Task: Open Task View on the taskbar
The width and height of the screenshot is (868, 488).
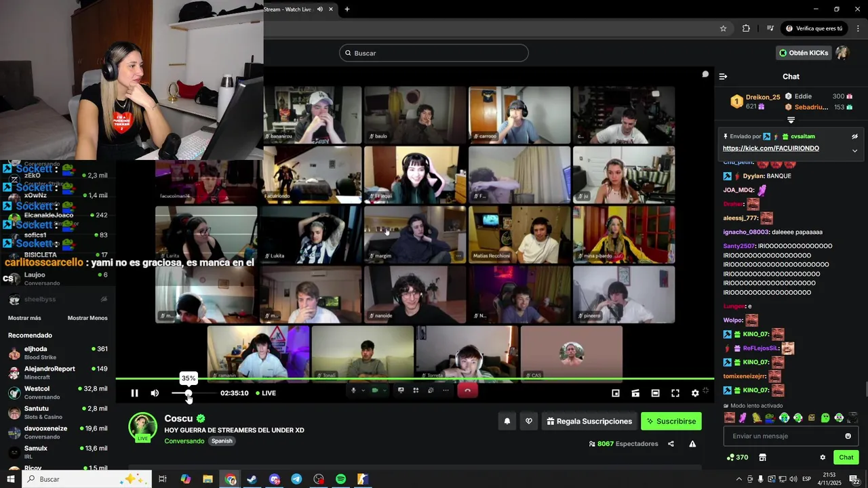Action: [163, 479]
